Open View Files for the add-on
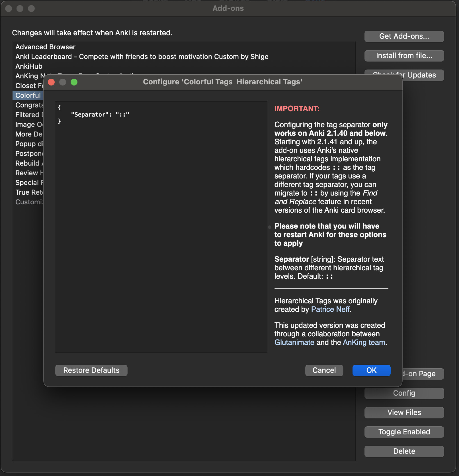Image resolution: width=459 pixels, height=476 pixels. (404, 412)
